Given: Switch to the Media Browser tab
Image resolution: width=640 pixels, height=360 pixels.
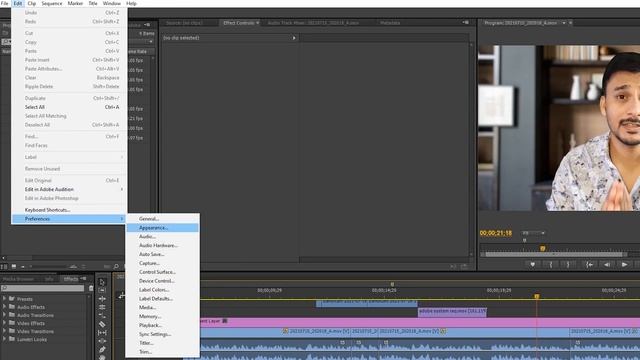Looking at the screenshot, I should point(18,279).
